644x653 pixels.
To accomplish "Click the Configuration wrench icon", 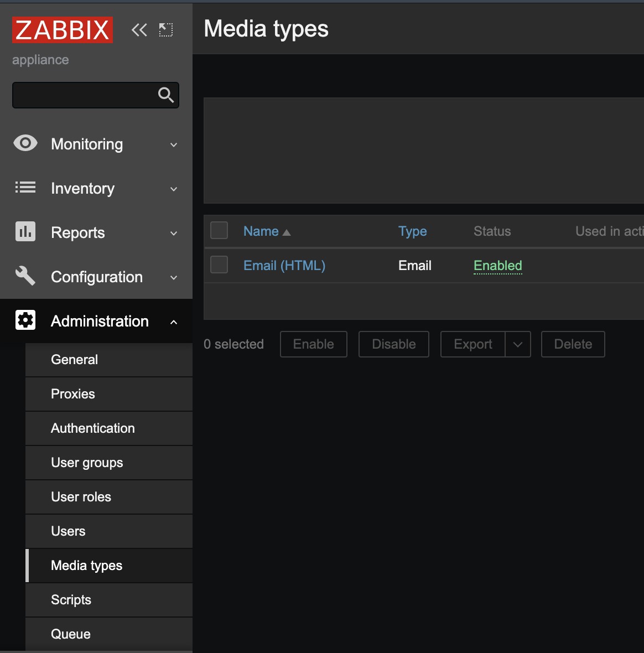I will (x=25, y=276).
